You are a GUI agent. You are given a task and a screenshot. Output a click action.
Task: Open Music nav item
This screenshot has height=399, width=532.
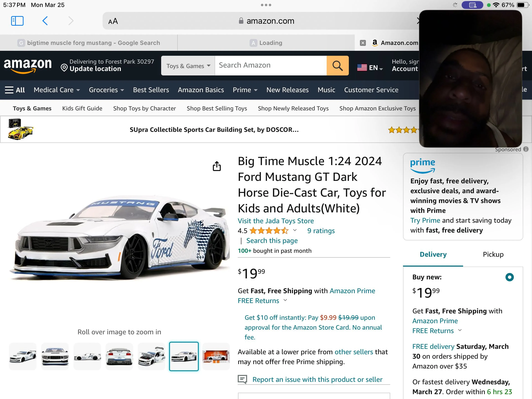[x=326, y=90]
